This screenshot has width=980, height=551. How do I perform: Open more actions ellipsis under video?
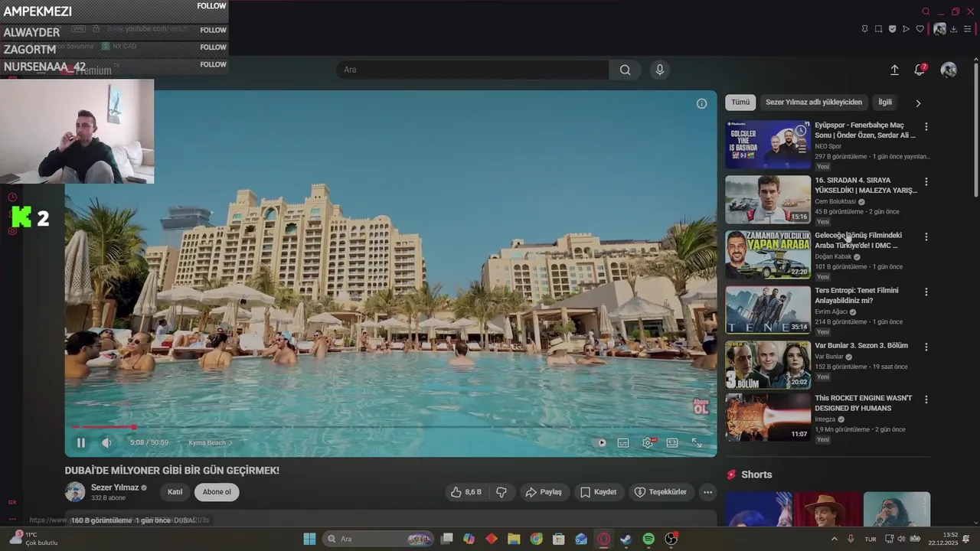tap(708, 492)
